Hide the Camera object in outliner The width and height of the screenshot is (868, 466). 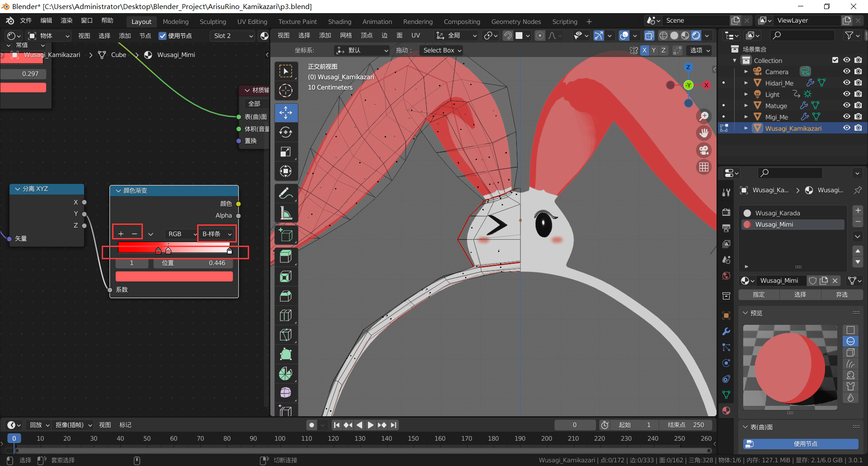(846, 71)
